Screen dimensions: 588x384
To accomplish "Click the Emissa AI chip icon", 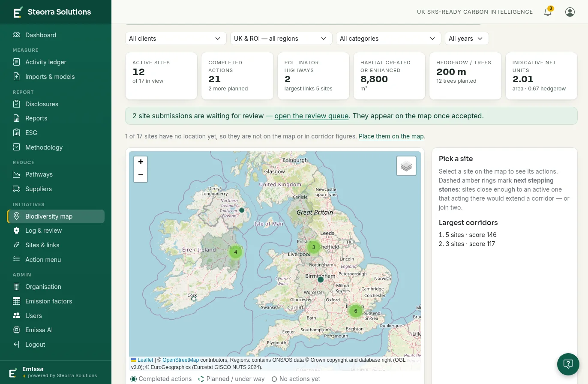I will pyautogui.click(x=17, y=330).
